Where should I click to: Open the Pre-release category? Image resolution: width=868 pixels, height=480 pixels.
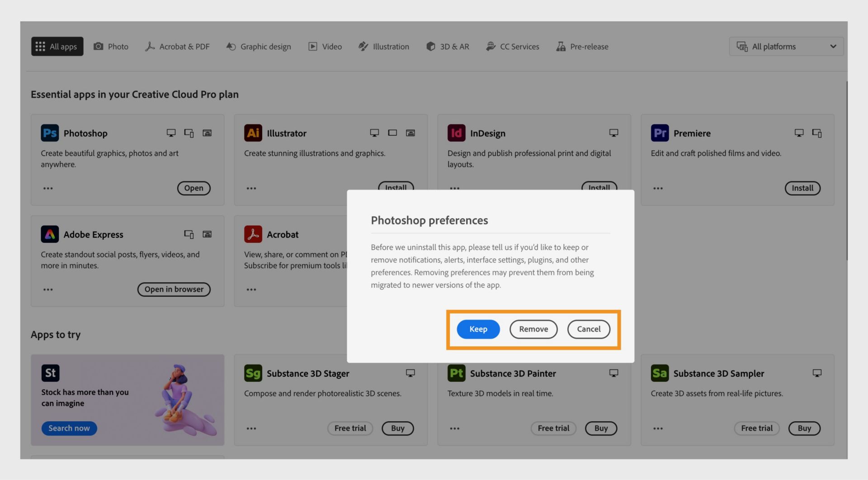point(582,46)
